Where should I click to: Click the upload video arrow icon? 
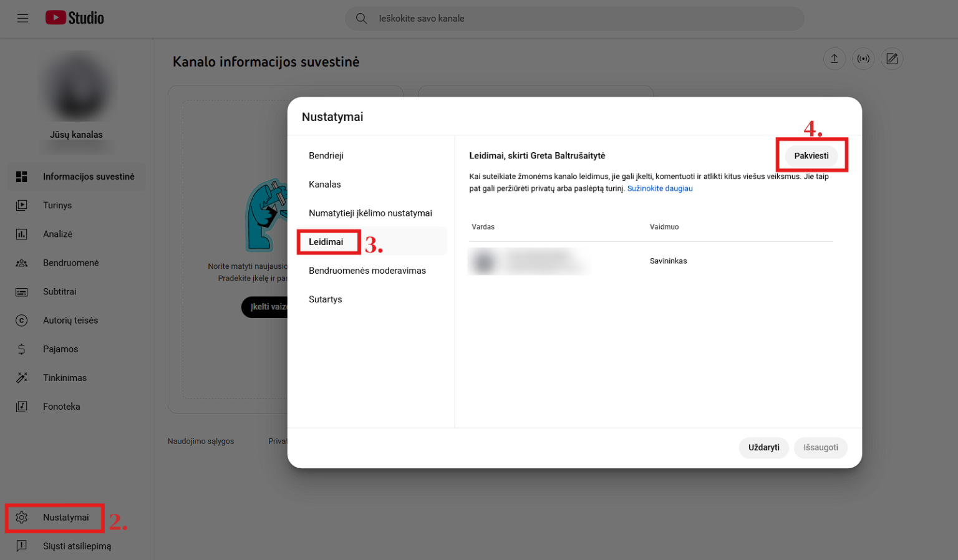click(x=835, y=58)
